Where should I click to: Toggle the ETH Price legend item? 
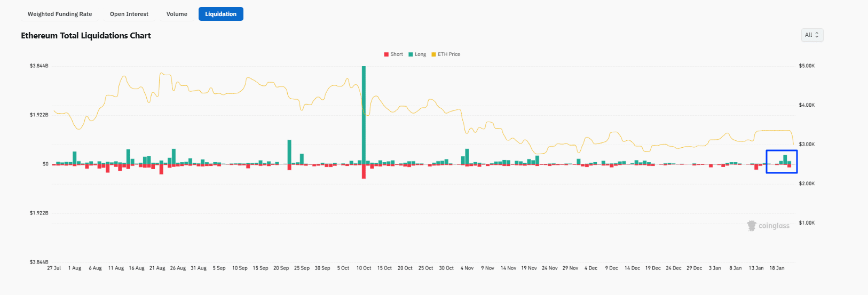[x=448, y=54]
